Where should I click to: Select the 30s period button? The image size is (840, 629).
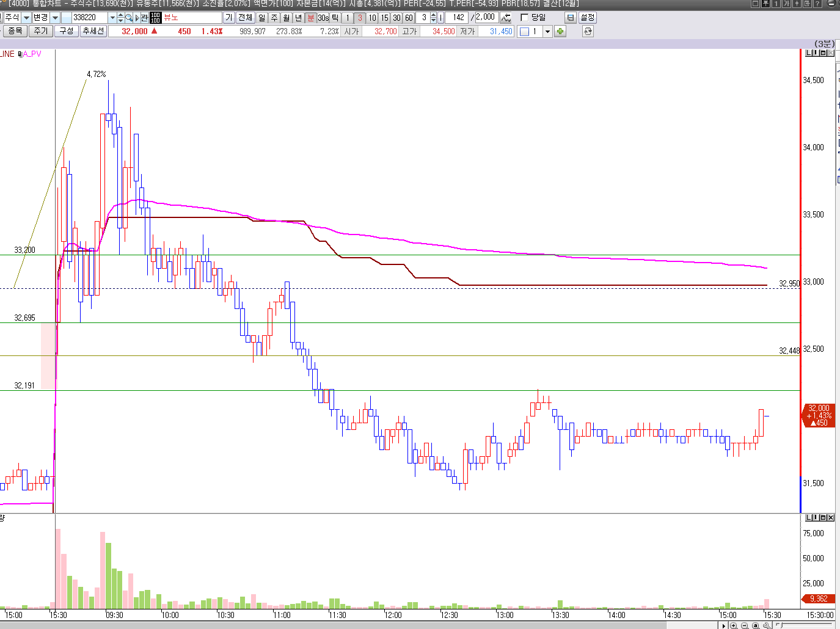(x=323, y=18)
